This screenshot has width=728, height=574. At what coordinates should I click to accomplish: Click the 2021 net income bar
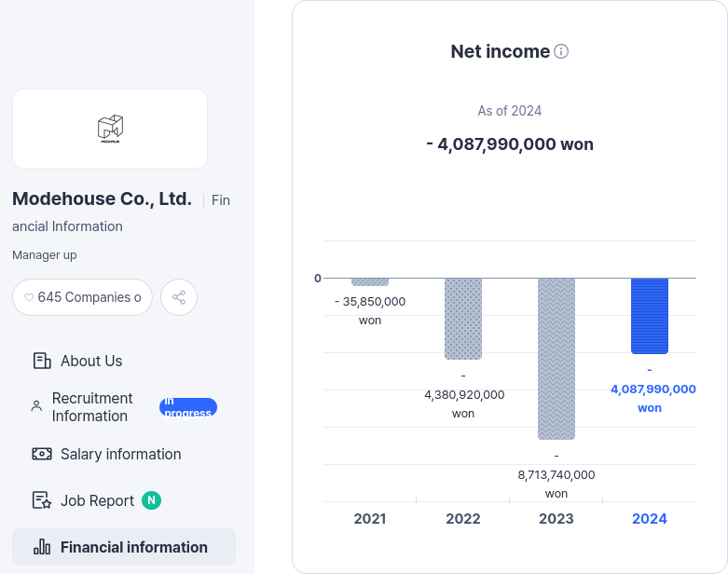[x=370, y=281]
